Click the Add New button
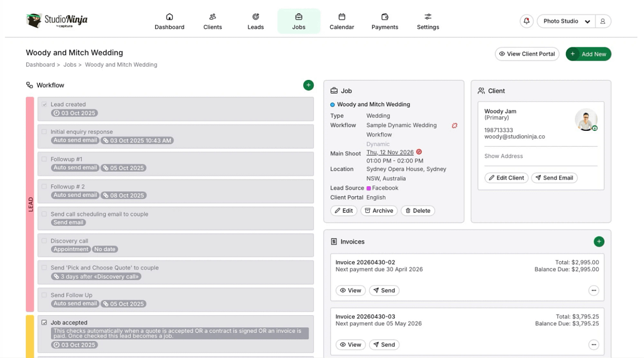Image resolution: width=644 pixels, height=358 pixels. [589, 54]
